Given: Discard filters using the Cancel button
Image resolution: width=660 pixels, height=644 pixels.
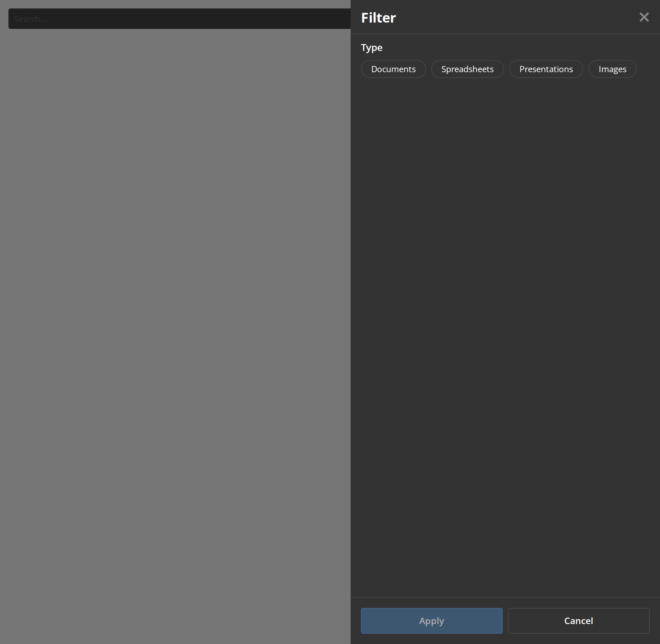Looking at the screenshot, I should [578, 621].
